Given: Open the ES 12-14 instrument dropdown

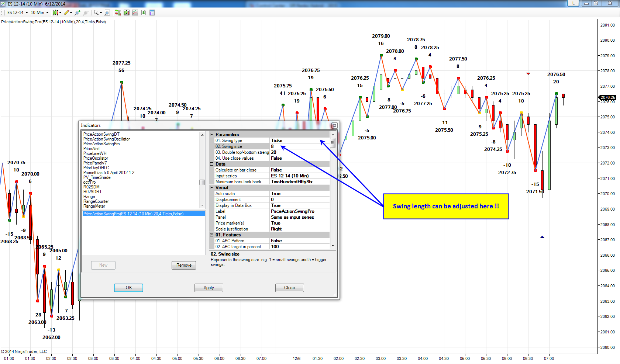Looking at the screenshot, I should pyautogui.click(x=18, y=13).
